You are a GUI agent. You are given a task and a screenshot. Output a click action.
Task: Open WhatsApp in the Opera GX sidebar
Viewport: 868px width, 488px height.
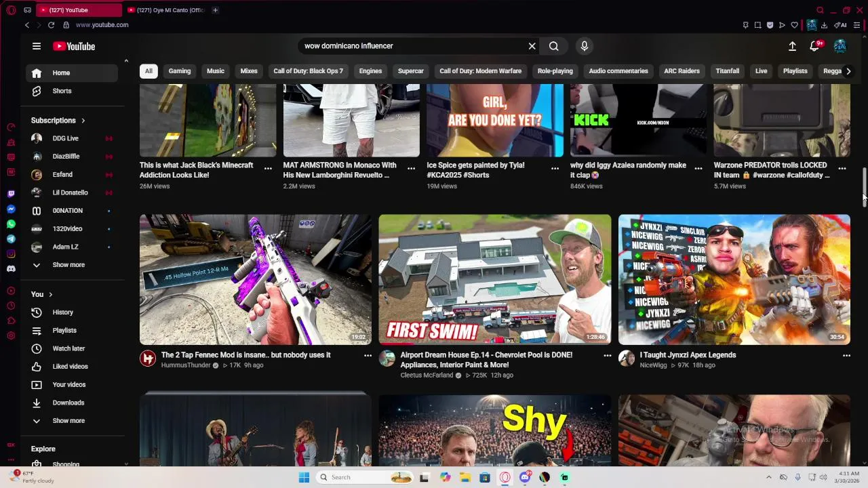(11, 224)
